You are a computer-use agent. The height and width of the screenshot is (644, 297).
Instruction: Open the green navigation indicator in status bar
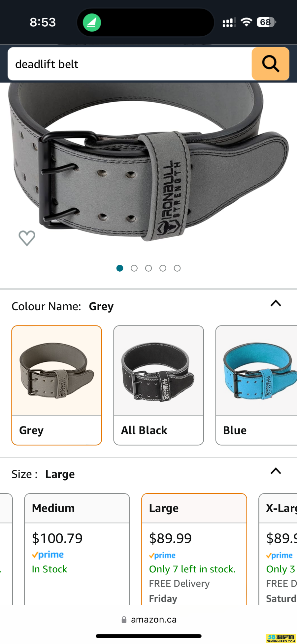(92, 22)
